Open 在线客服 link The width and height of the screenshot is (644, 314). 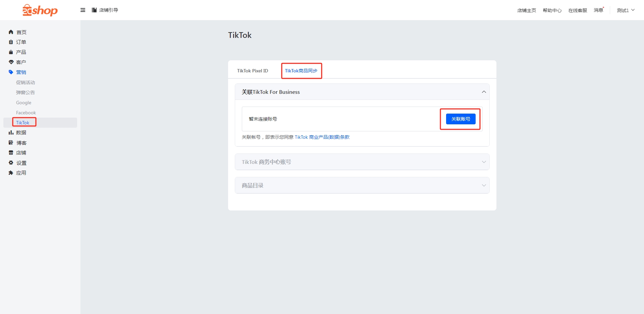point(578,10)
